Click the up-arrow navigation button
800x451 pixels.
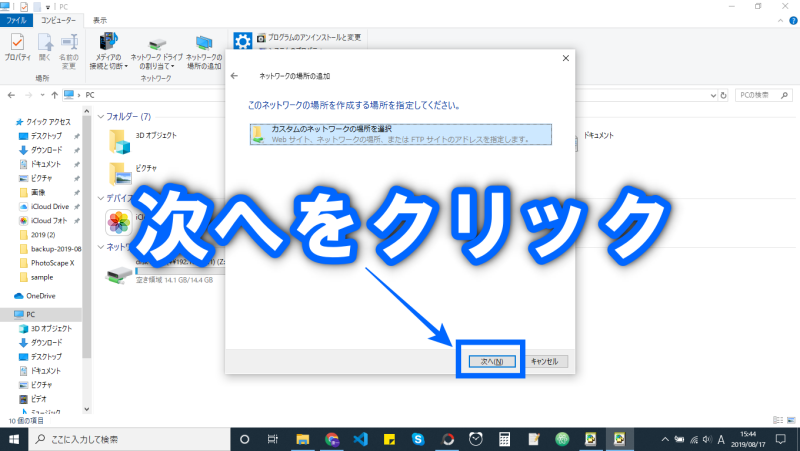[54, 95]
